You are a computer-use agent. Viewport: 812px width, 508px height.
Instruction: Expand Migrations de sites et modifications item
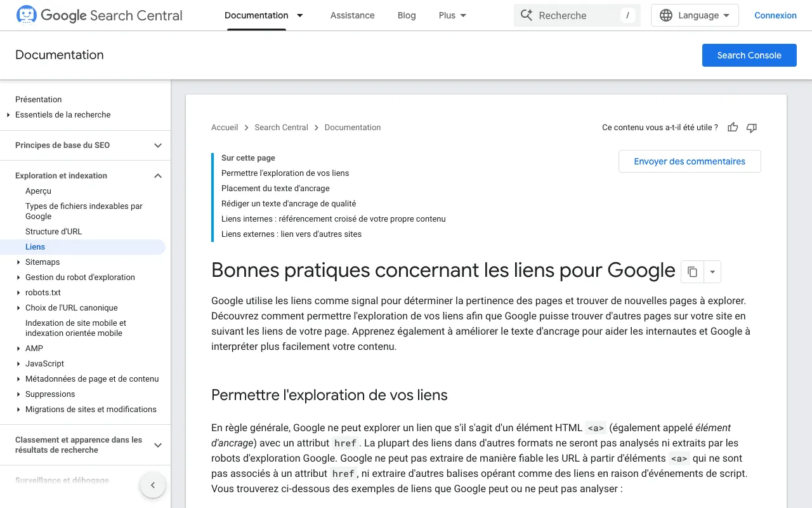pyautogui.click(x=18, y=410)
